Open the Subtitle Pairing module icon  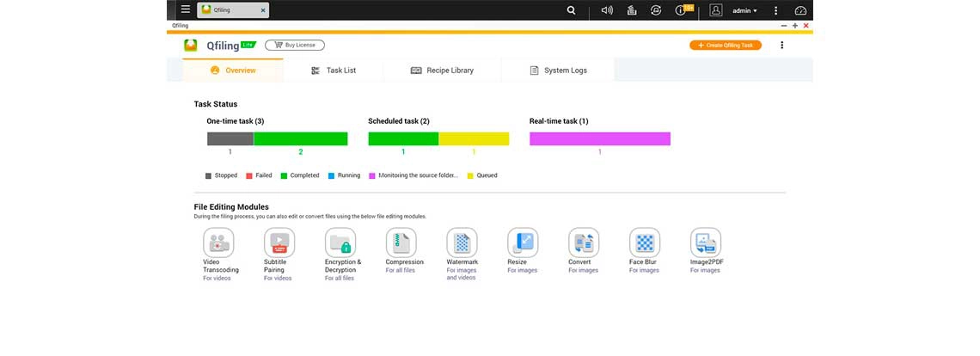(279, 242)
